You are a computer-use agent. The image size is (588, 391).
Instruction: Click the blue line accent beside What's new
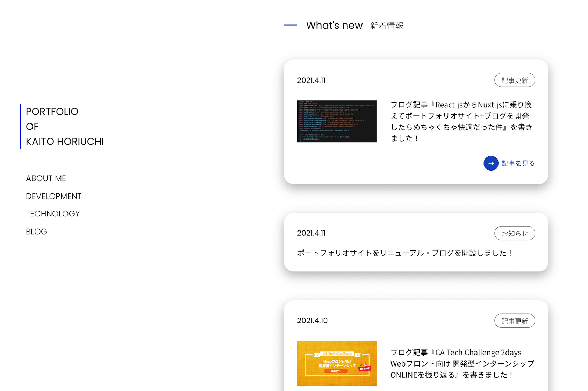click(290, 25)
